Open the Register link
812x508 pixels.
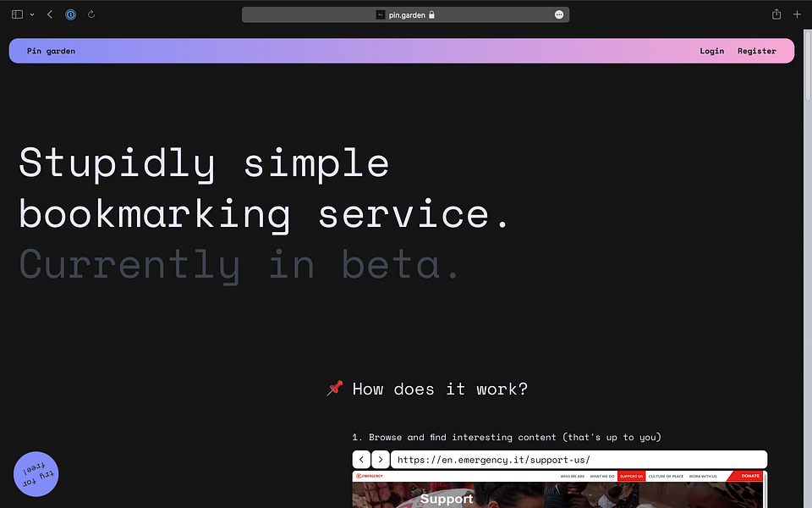click(x=756, y=51)
